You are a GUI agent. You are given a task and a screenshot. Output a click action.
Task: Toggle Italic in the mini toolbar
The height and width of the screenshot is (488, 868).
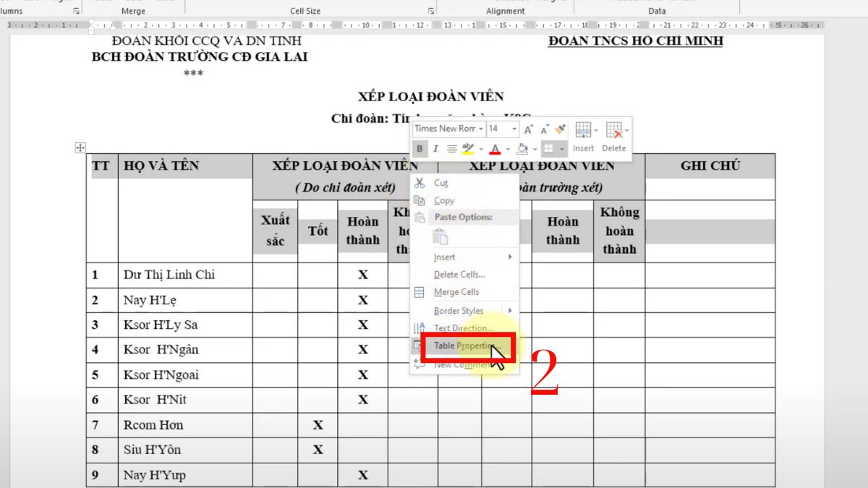pyautogui.click(x=435, y=149)
